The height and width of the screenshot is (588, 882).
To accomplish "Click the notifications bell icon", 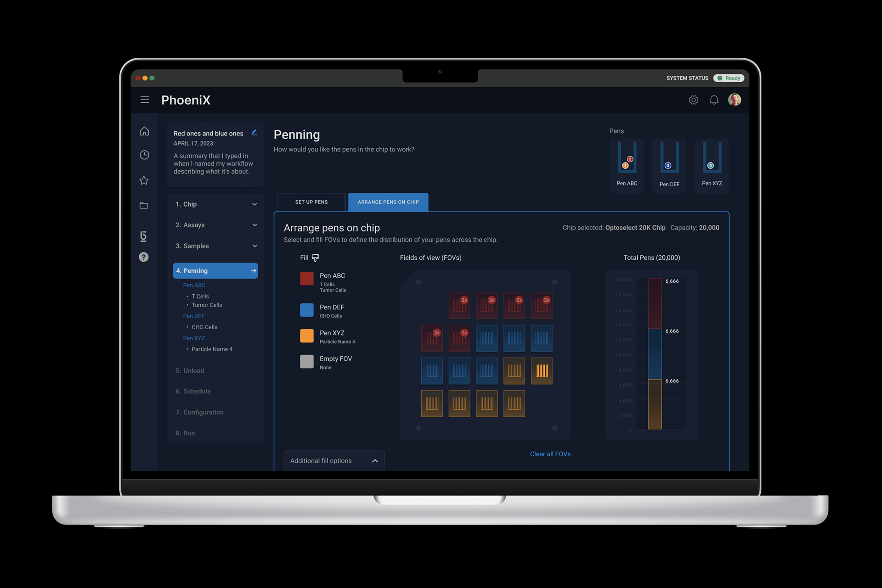I will point(714,100).
